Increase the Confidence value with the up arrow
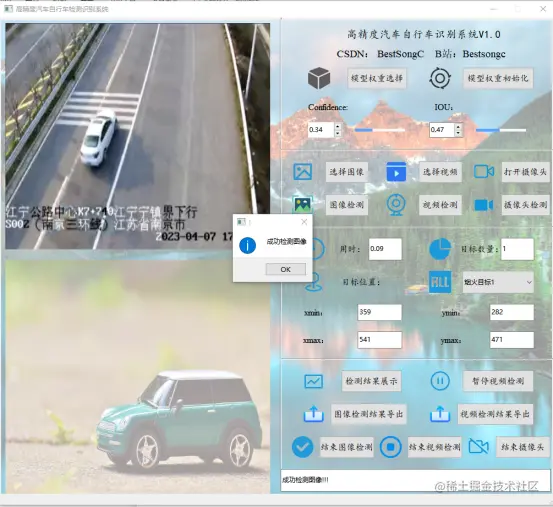The height and width of the screenshot is (507, 553). click(338, 126)
